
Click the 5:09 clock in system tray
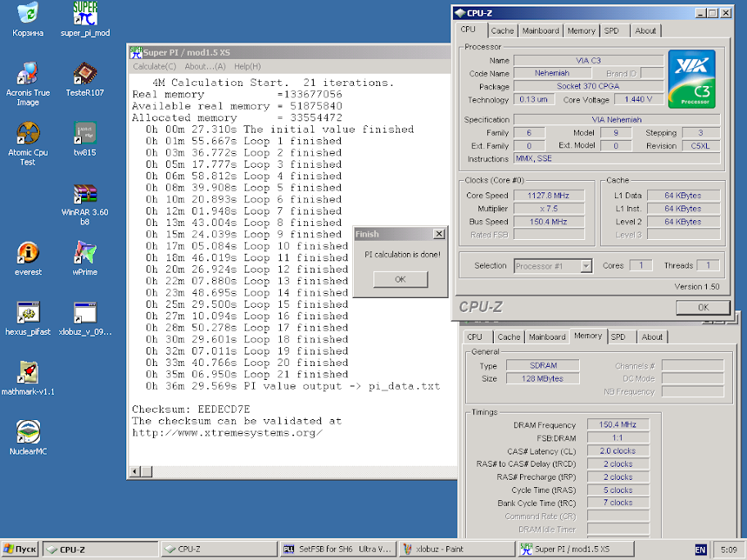(x=729, y=550)
